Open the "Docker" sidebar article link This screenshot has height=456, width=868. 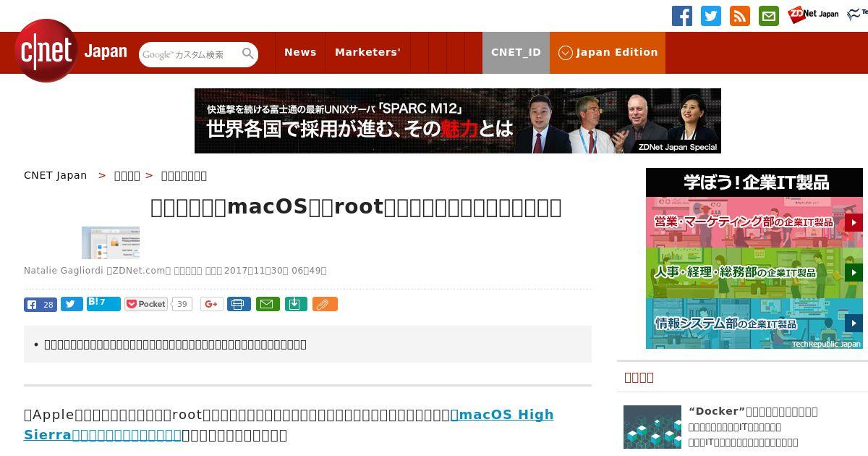(753, 411)
